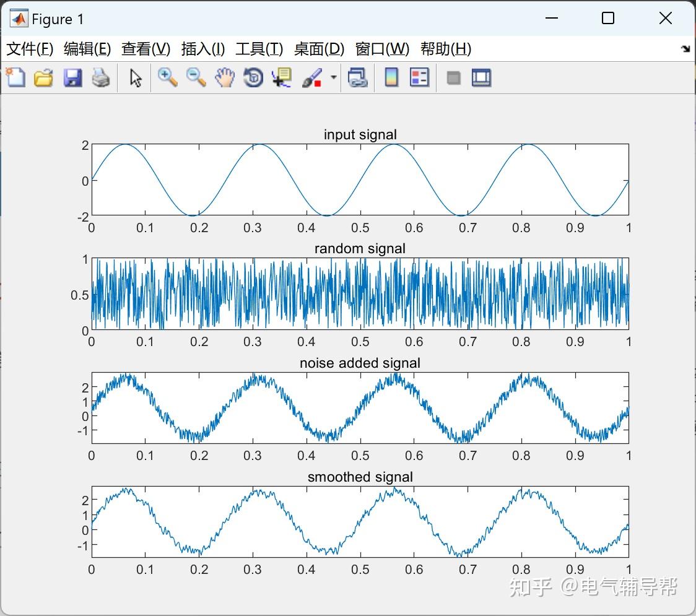Open file with folder icon
The height and width of the screenshot is (616, 696).
point(43,77)
